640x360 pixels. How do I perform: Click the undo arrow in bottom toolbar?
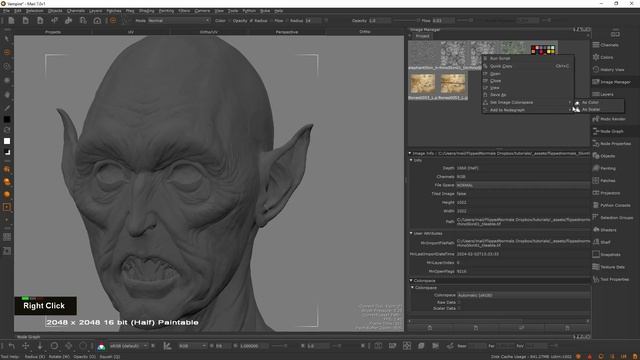point(11,346)
